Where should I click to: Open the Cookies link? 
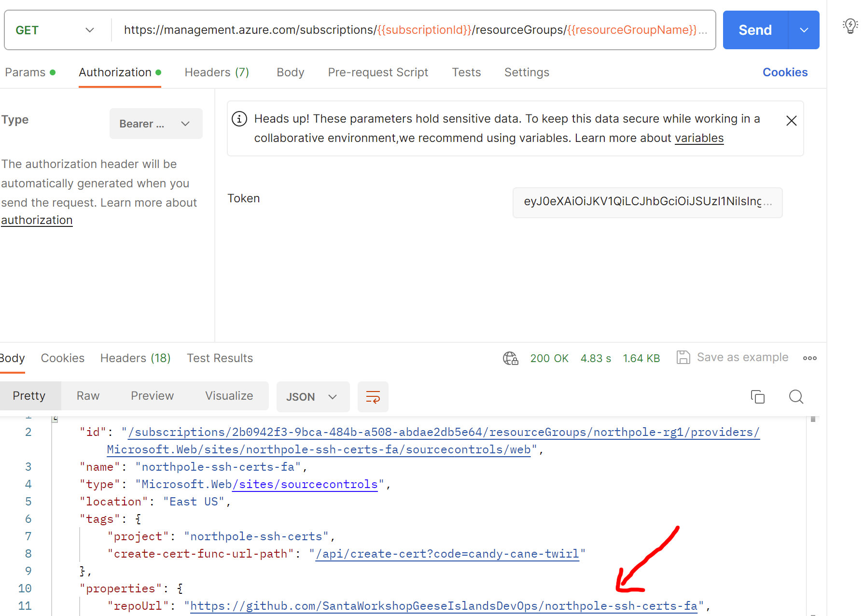click(785, 72)
